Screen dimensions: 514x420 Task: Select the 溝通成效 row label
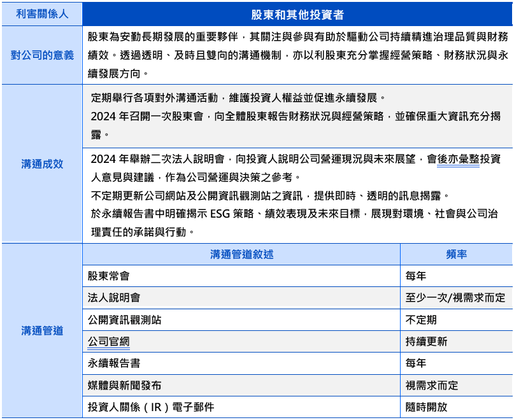pos(42,164)
